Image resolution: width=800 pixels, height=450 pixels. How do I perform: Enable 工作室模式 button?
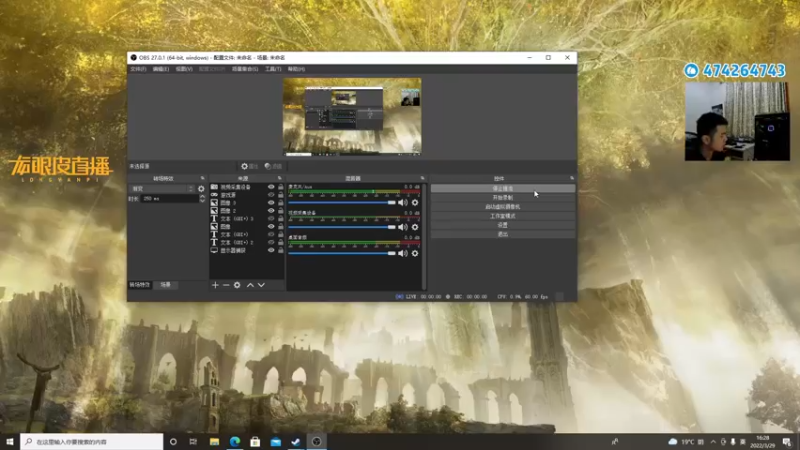[x=503, y=216]
